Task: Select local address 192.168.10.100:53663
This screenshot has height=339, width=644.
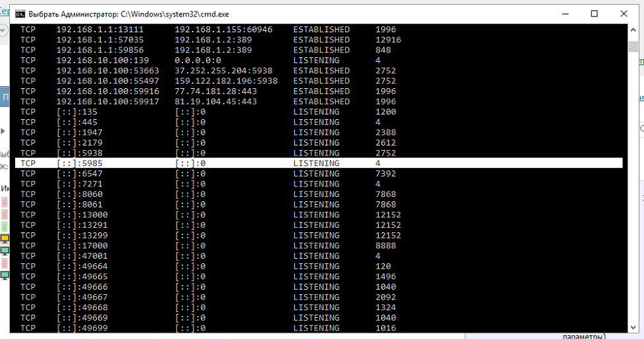Action: coord(107,70)
